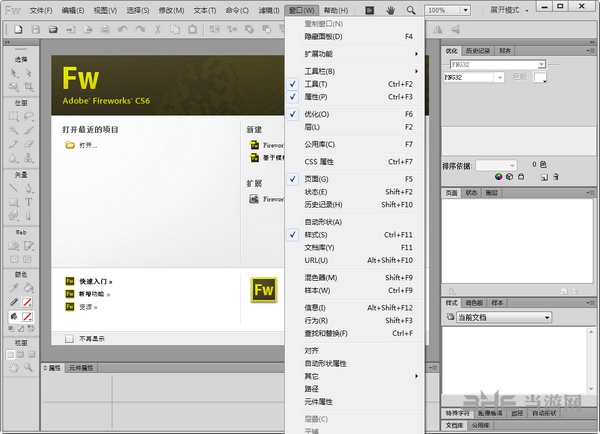Expand the 其它 submenu
600x434 pixels.
click(x=355, y=376)
